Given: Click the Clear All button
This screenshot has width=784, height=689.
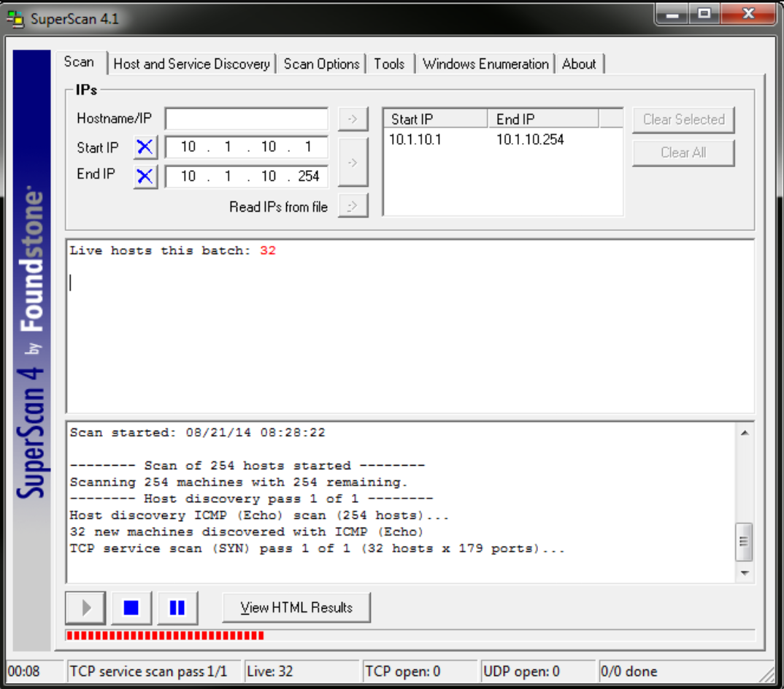Looking at the screenshot, I should coord(683,153).
